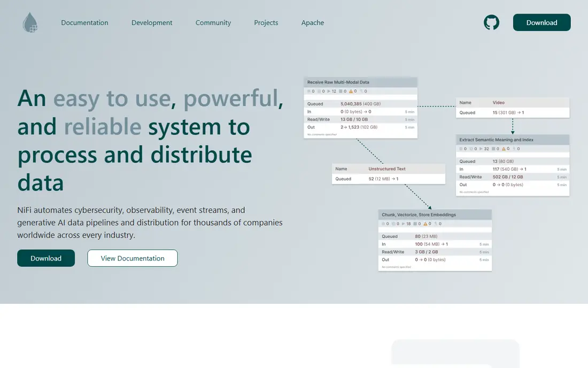This screenshot has height=368, width=588.
Task: Click the 'Chunk, Vectorize, Store Embeddings' title
Action: 419,214
